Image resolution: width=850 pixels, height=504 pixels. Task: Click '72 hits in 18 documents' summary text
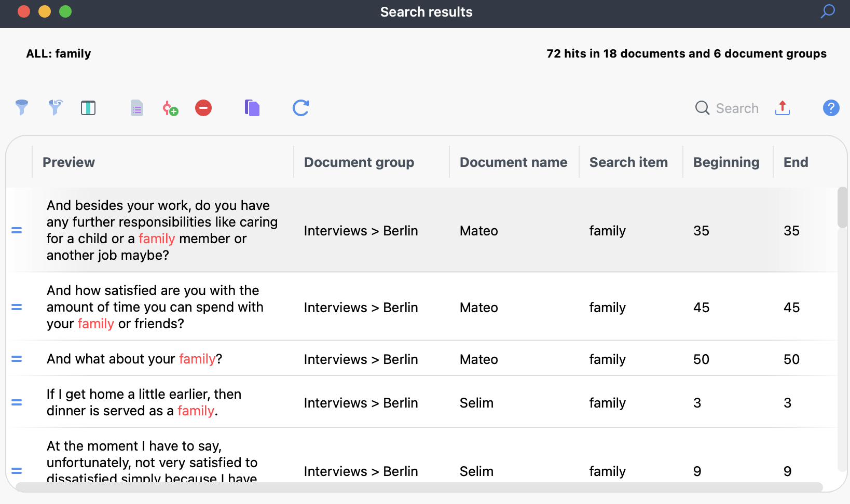[687, 53]
